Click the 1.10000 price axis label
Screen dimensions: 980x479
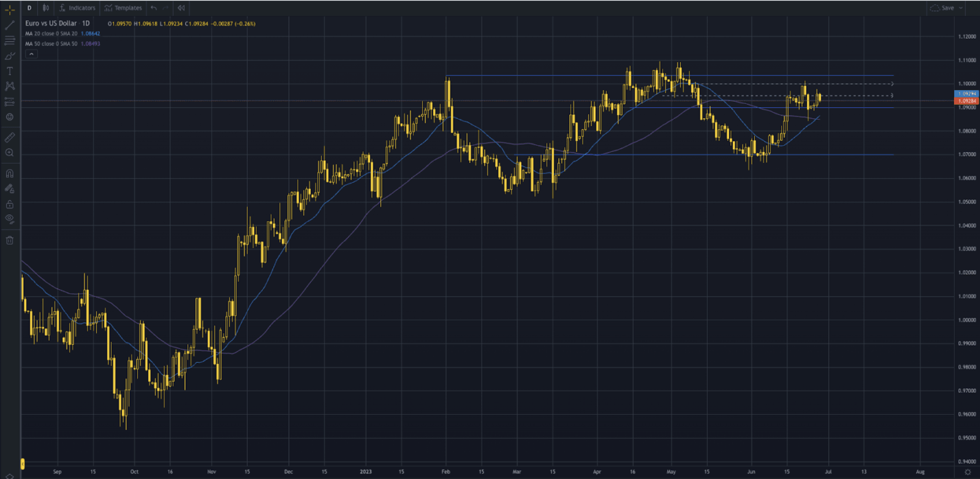(967, 84)
